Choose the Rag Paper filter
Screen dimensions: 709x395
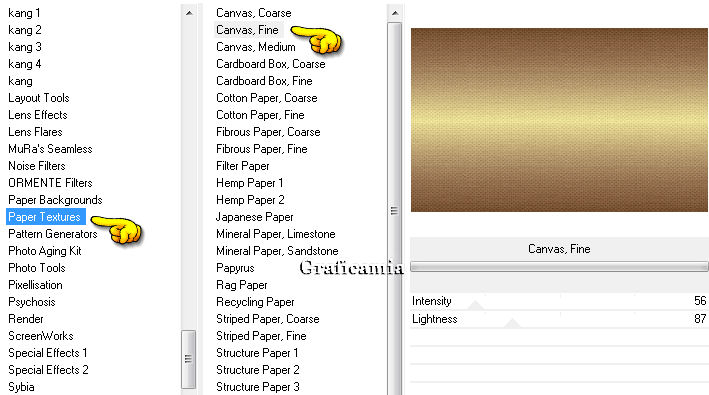(x=242, y=285)
